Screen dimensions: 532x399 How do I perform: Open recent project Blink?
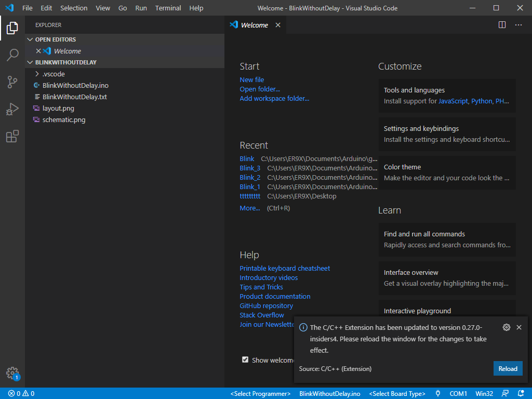pos(247,159)
